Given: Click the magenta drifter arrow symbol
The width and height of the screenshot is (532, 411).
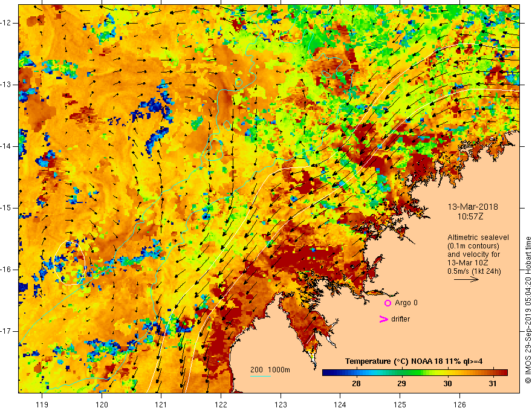Looking at the screenshot, I should 383,319.
